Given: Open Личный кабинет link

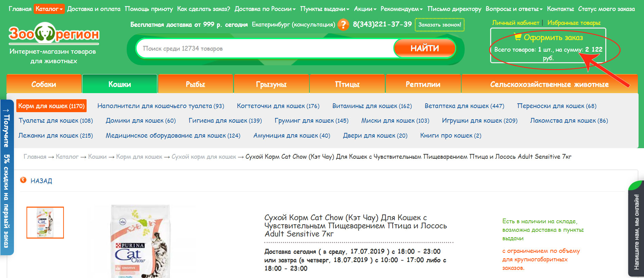Looking at the screenshot, I should coord(516,23).
